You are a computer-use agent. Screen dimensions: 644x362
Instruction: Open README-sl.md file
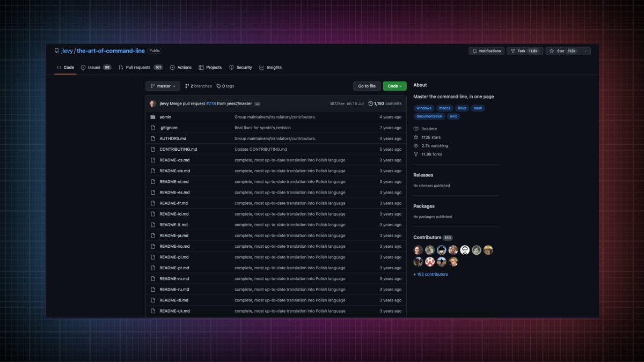pos(174,300)
